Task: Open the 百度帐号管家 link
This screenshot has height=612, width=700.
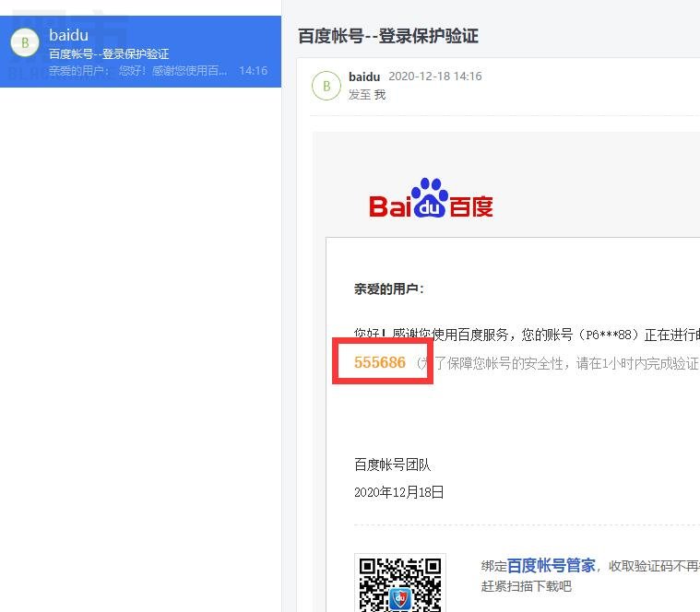Action: 552,565
